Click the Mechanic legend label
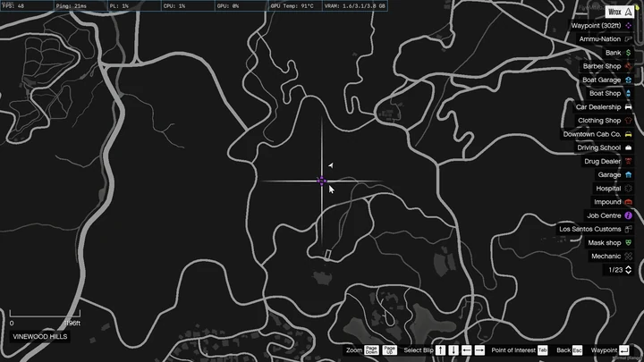The image size is (644, 362). (x=606, y=257)
